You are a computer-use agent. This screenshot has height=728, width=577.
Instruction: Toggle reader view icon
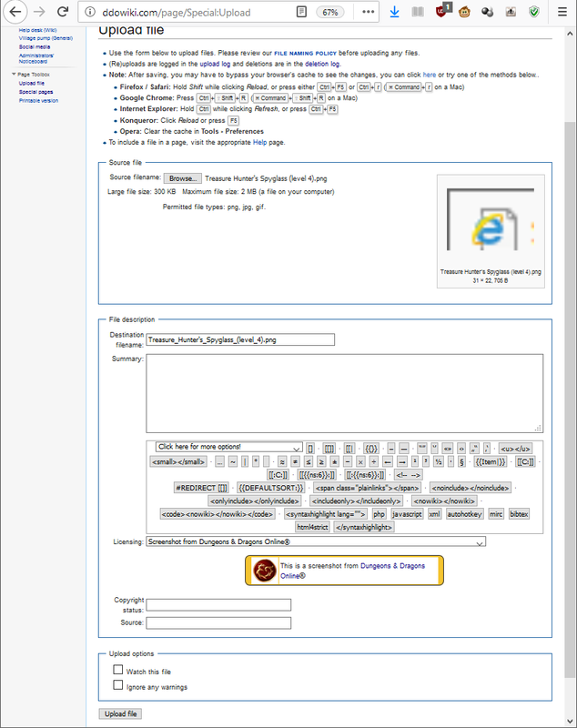coord(302,12)
